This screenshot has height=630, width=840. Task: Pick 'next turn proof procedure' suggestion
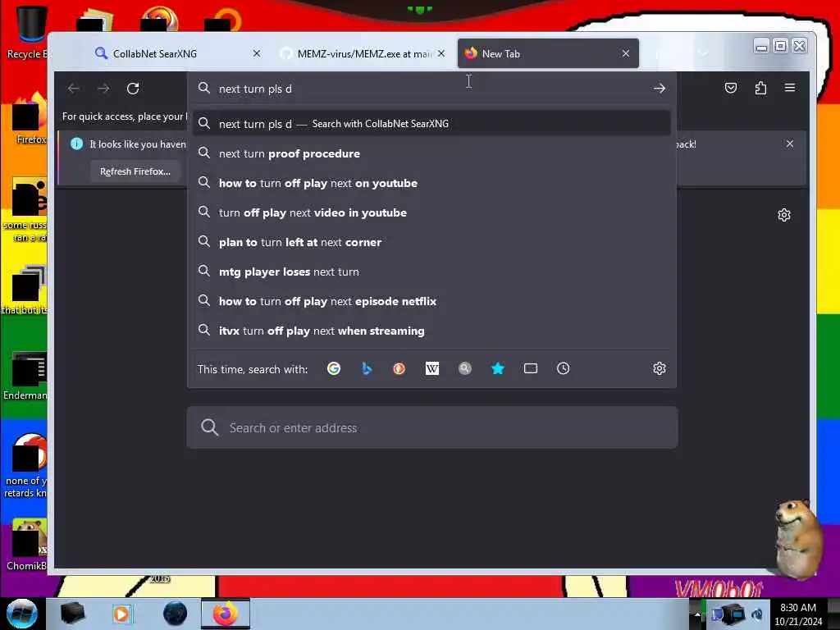(x=431, y=153)
